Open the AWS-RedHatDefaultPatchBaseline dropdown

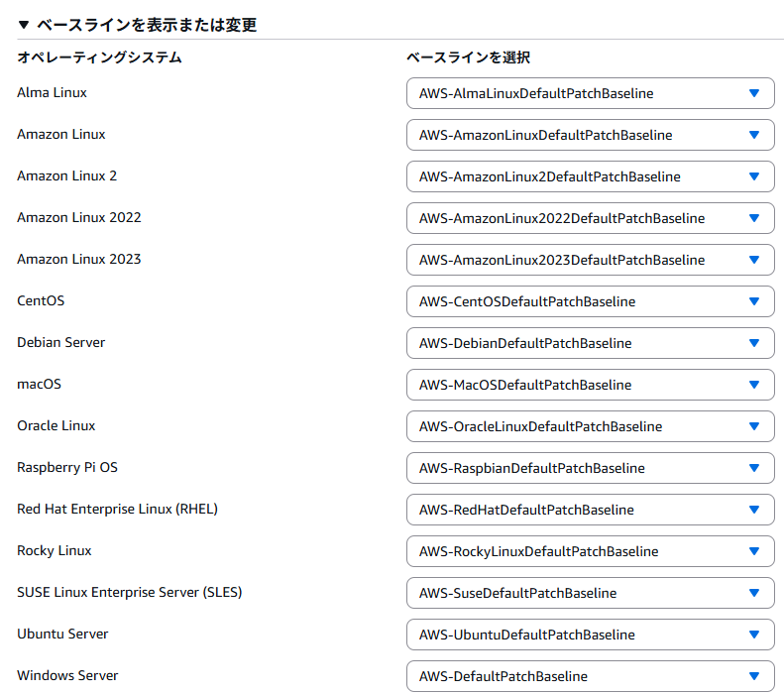[590, 510]
